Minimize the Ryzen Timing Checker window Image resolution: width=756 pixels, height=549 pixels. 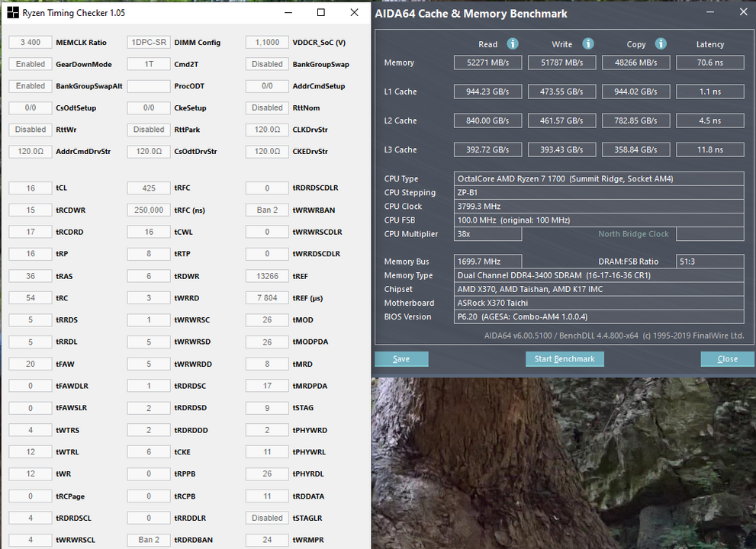pyautogui.click(x=288, y=12)
